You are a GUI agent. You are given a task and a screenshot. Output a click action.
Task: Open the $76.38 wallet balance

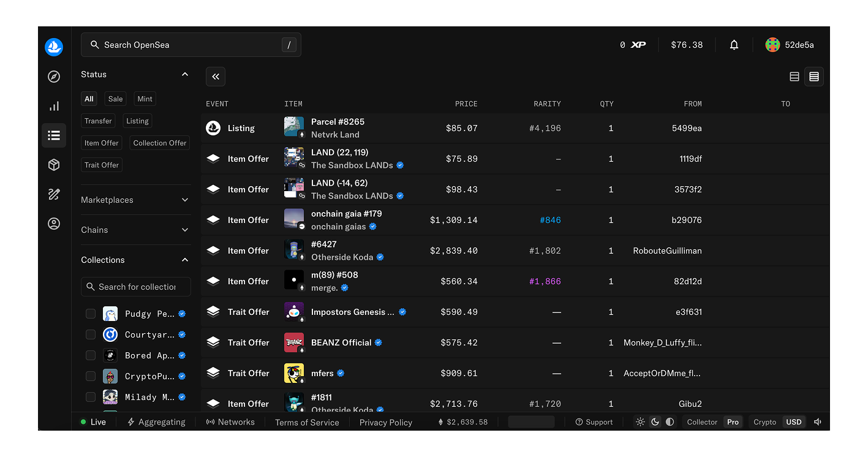tap(687, 45)
